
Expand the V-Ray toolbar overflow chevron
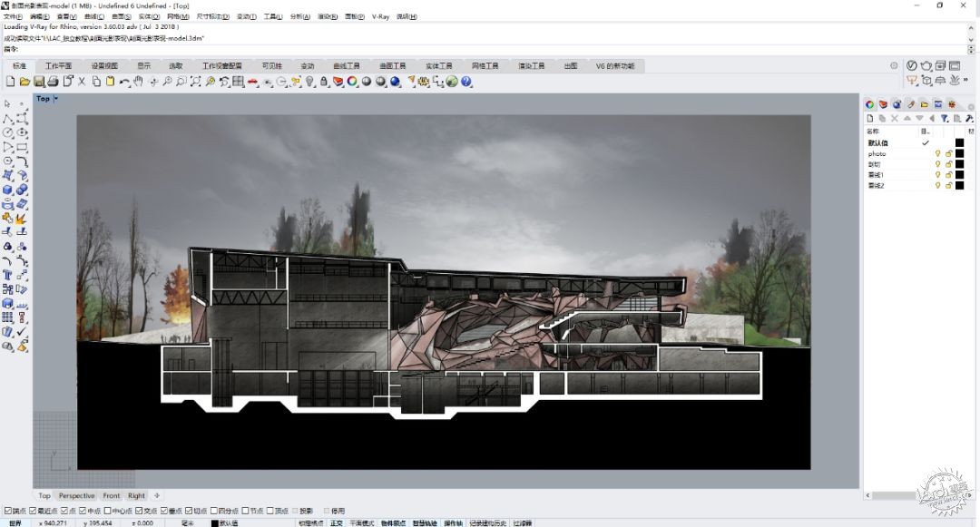coord(966,80)
